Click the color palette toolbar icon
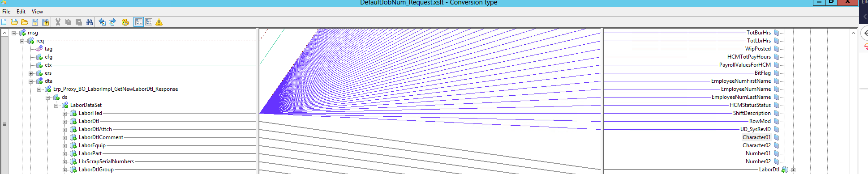Viewport: 868px width, 174px height. pyautogui.click(x=125, y=22)
